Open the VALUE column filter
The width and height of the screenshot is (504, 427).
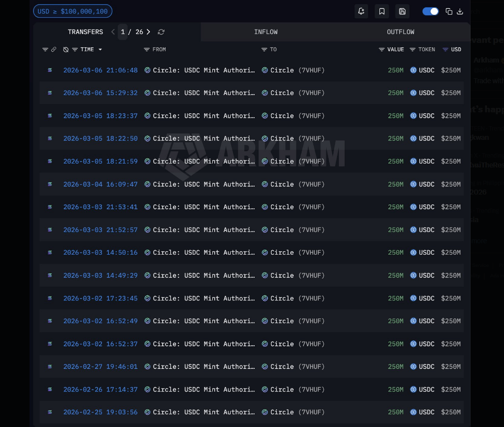(x=382, y=49)
